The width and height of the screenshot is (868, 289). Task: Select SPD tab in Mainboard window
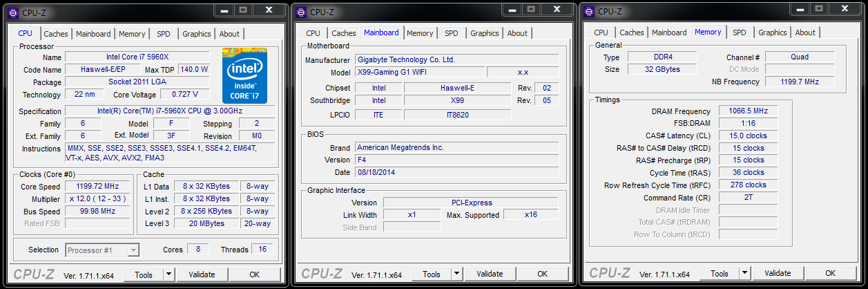coord(452,33)
